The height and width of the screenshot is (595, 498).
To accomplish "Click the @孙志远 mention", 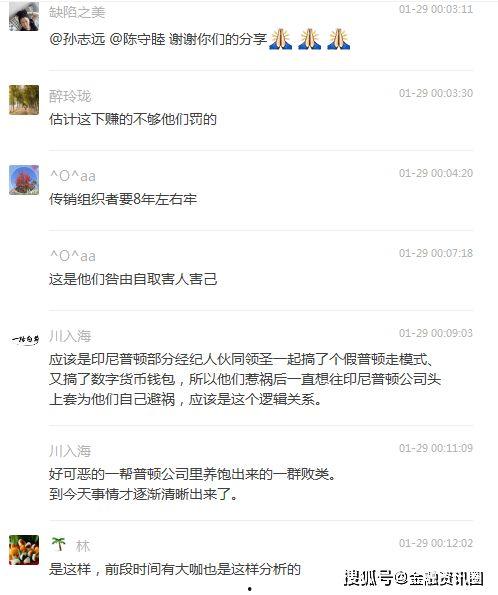I will [77, 39].
